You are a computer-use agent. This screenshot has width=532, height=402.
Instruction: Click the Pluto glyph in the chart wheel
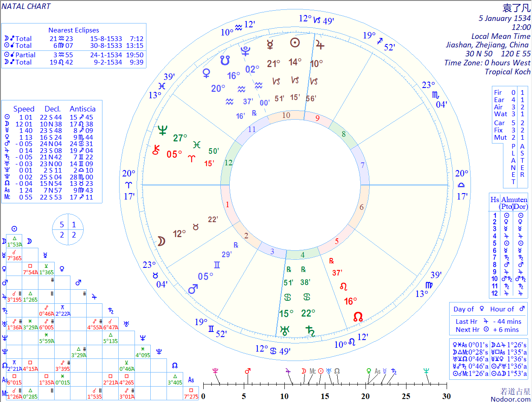246,52
